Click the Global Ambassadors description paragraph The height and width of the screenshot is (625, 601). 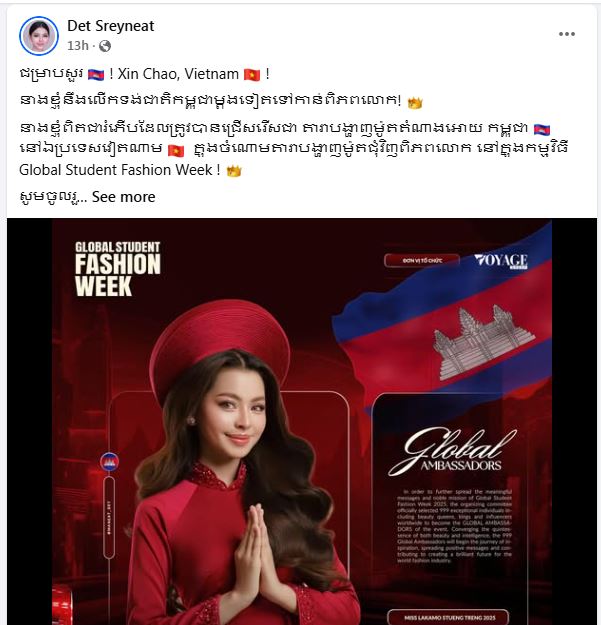(454, 526)
